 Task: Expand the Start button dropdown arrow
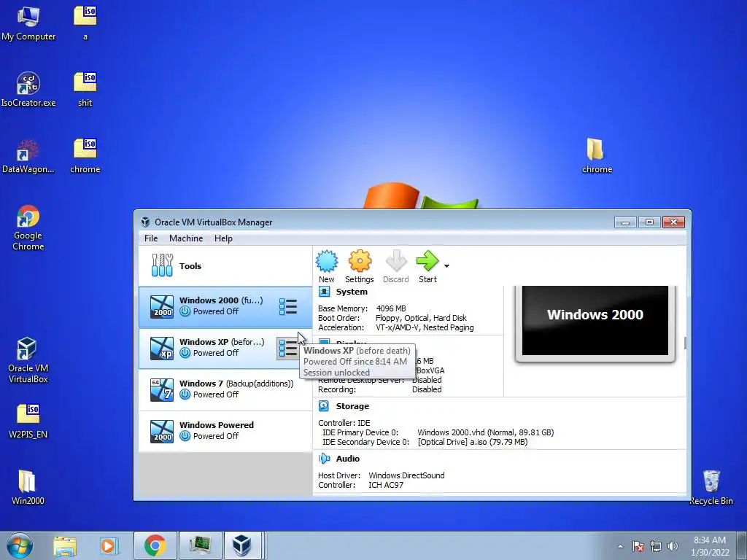(x=446, y=266)
